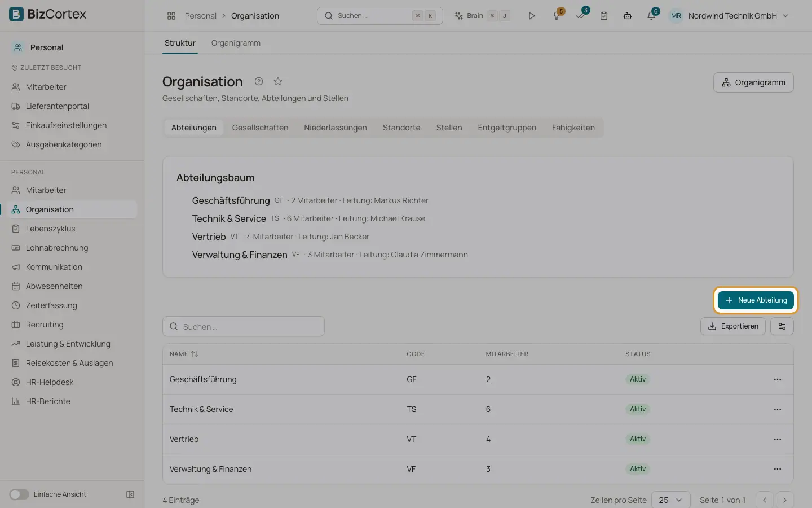
Task: Open the robot assistant icon
Action: point(628,16)
